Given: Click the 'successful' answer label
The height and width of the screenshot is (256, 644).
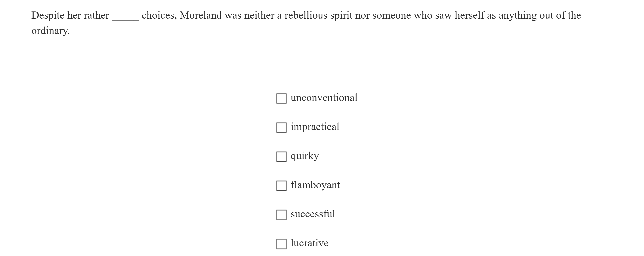Looking at the screenshot, I should point(313,214).
